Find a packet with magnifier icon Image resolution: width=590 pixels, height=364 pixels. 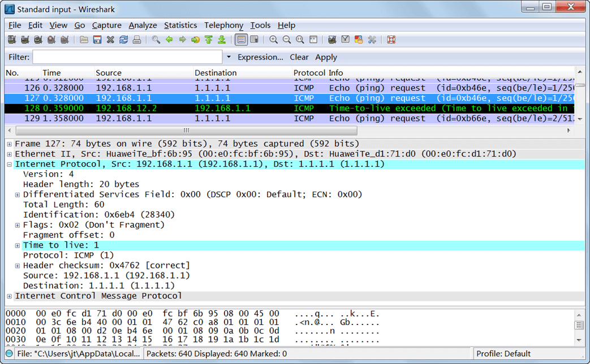(x=156, y=40)
